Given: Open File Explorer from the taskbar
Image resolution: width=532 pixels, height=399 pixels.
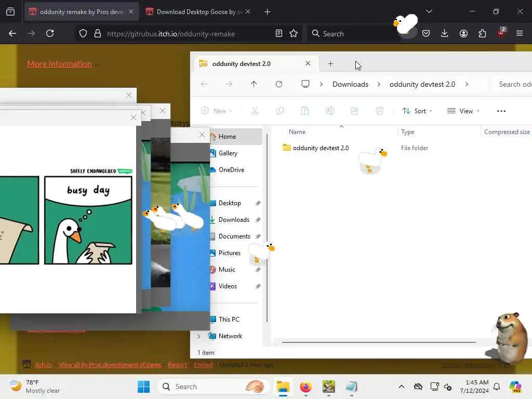Looking at the screenshot, I should tap(283, 387).
